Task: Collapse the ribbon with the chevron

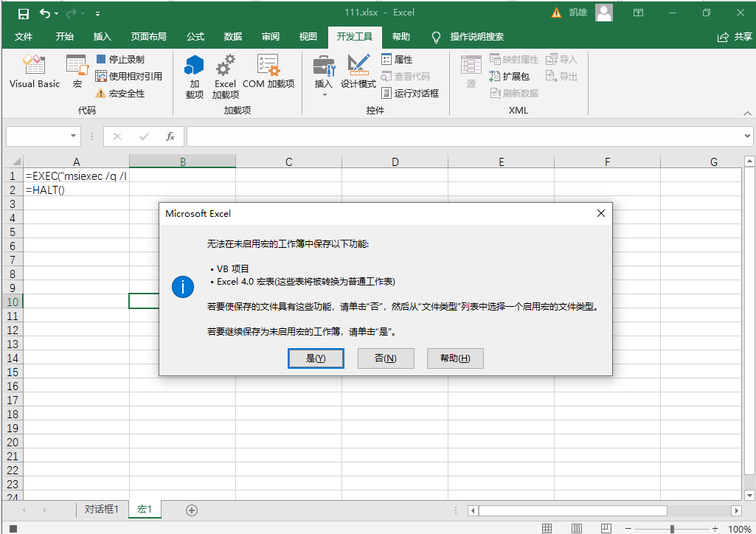Action: click(747, 114)
